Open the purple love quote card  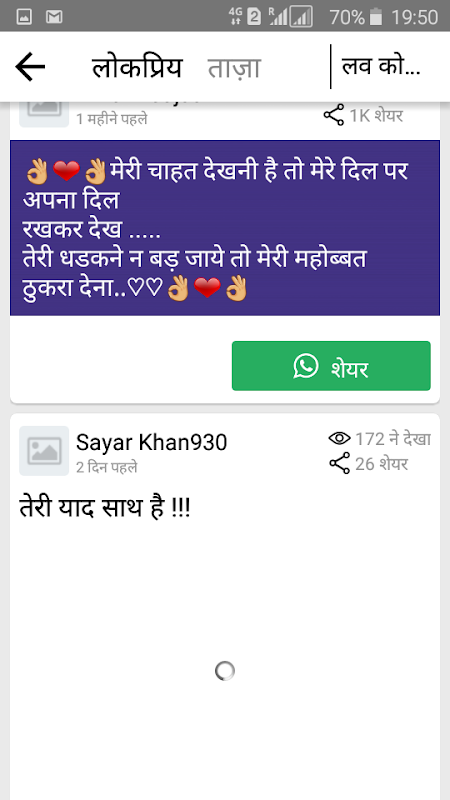click(x=225, y=228)
